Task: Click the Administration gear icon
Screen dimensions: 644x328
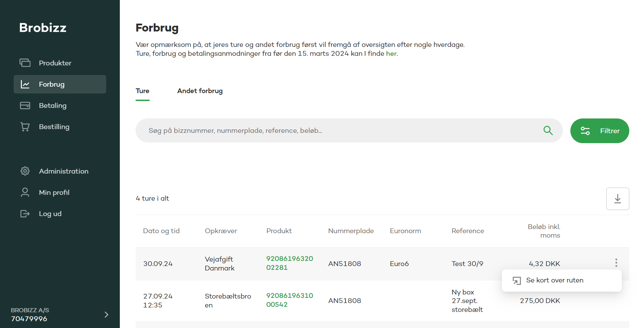Action: pyautogui.click(x=25, y=171)
